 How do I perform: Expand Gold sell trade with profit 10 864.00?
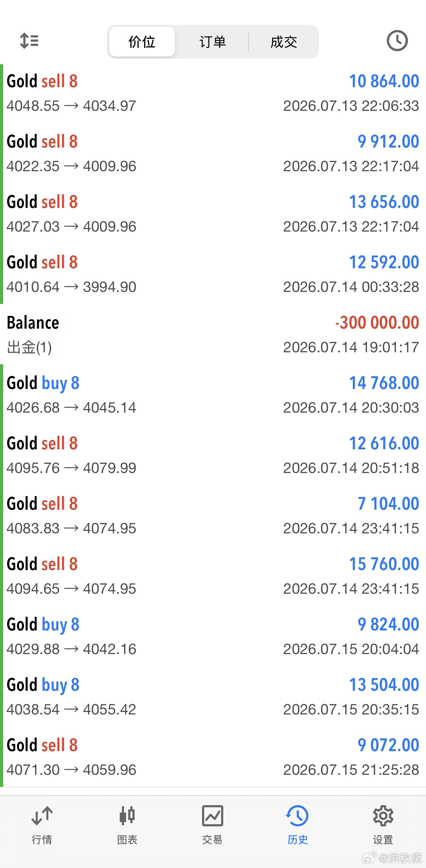coord(213,93)
